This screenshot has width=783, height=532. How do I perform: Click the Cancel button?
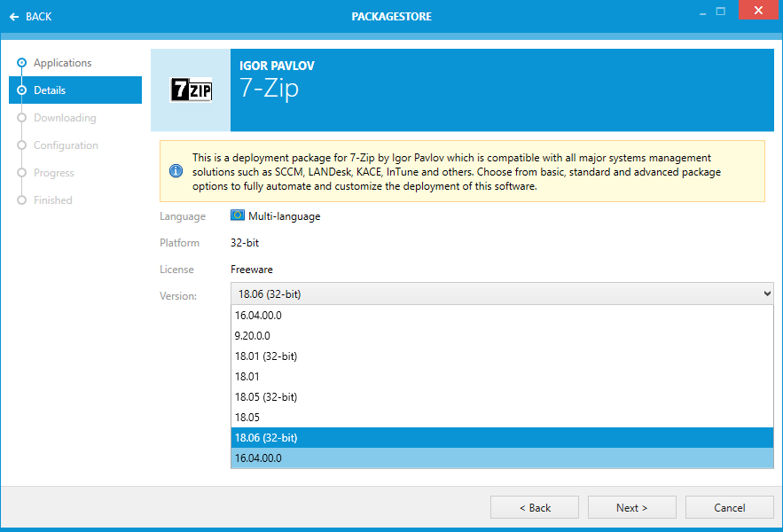tap(729, 508)
